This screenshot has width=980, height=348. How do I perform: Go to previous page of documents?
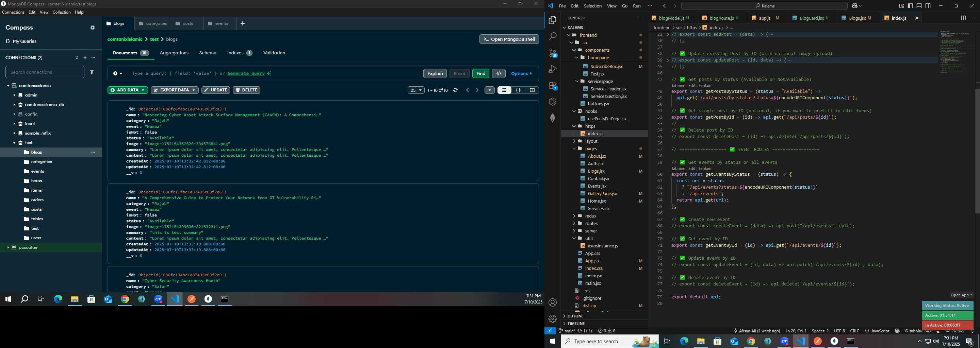[x=468, y=90]
